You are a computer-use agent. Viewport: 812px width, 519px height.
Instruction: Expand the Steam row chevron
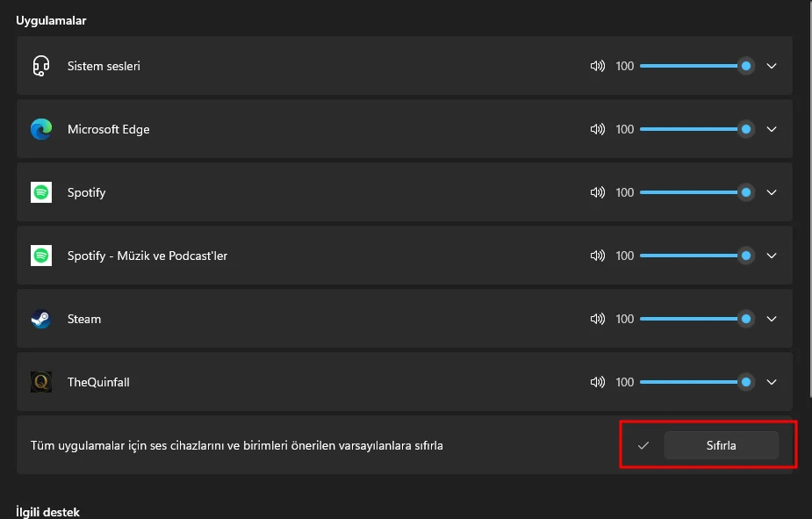point(772,319)
